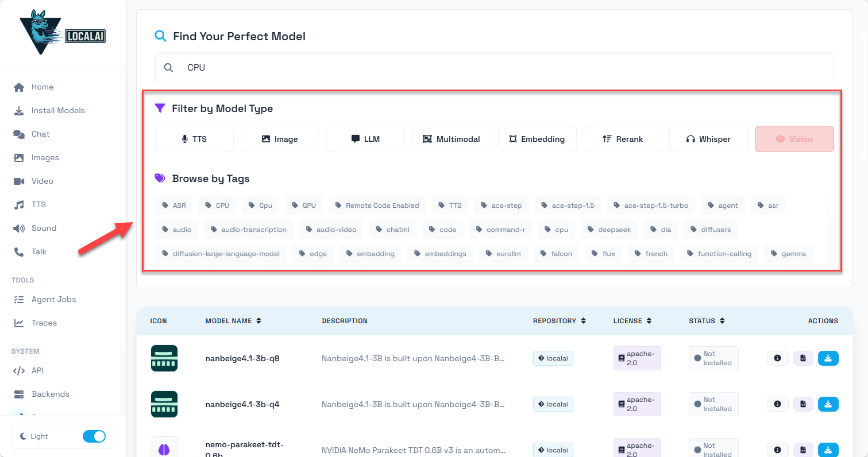Open the Backends page in sidebar
The image size is (868, 457).
coord(50,394)
